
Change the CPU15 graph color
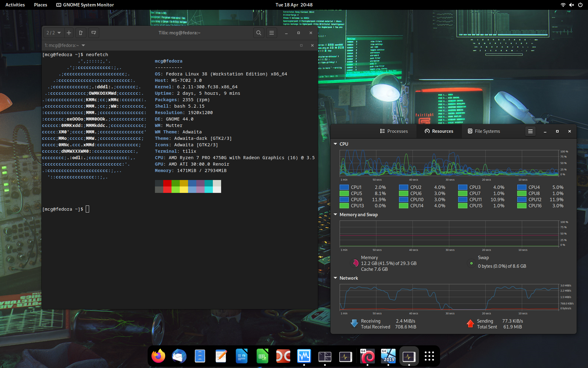[x=463, y=206]
